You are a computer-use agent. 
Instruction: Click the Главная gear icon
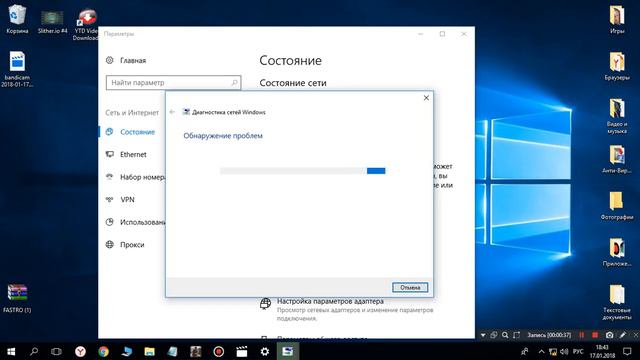pos(109,60)
